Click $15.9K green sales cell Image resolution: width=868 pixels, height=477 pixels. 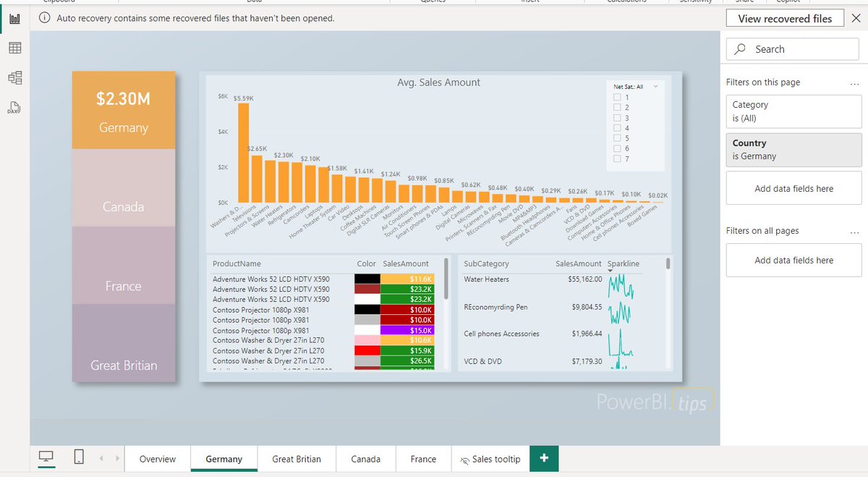(407, 350)
